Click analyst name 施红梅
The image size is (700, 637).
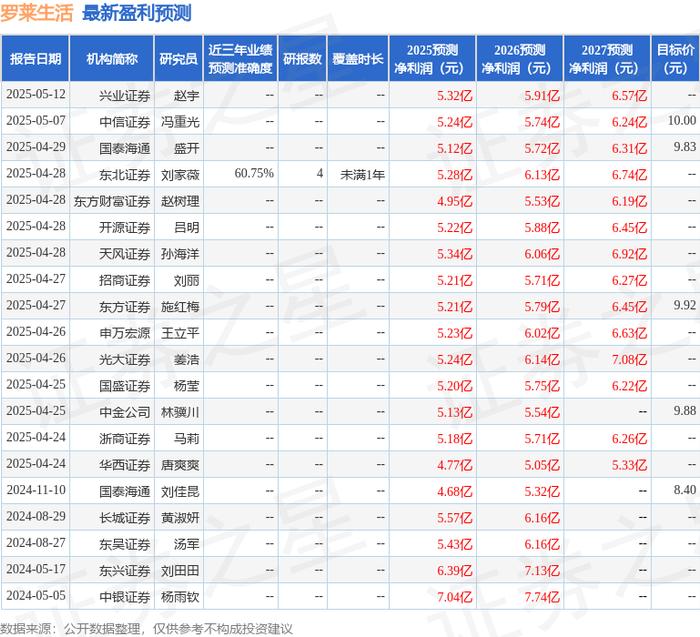[180, 307]
